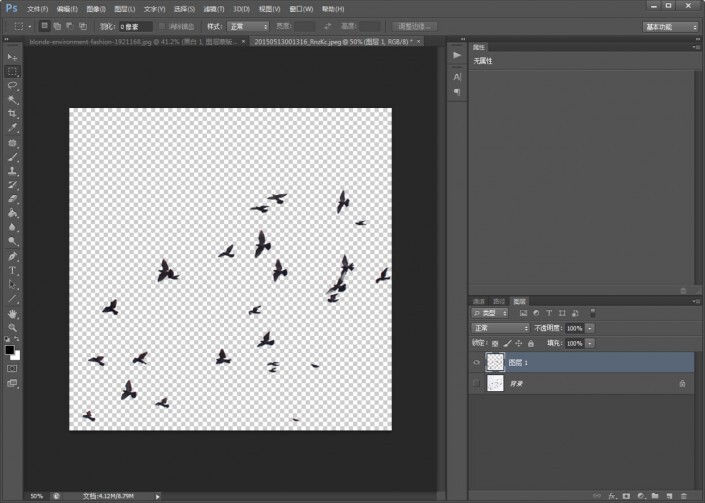The image size is (705, 503).
Task: Select the Lasso tool
Action: 13,86
